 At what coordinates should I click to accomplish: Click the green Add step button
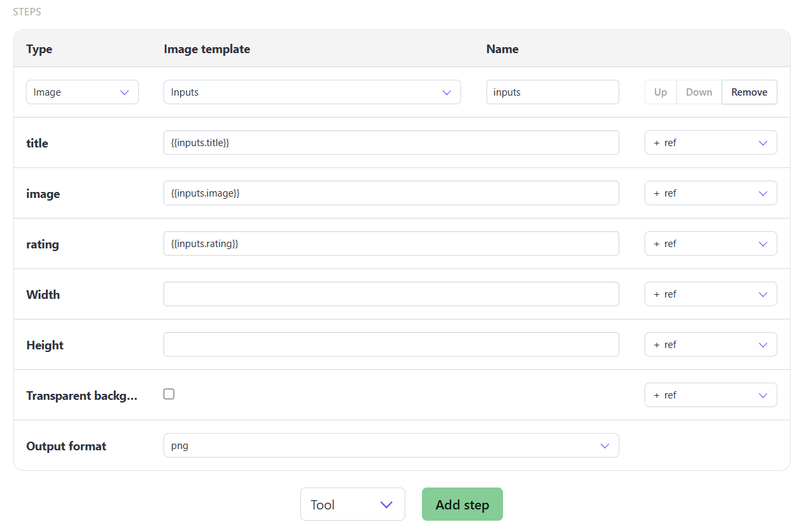pyautogui.click(x=462, y=504)
